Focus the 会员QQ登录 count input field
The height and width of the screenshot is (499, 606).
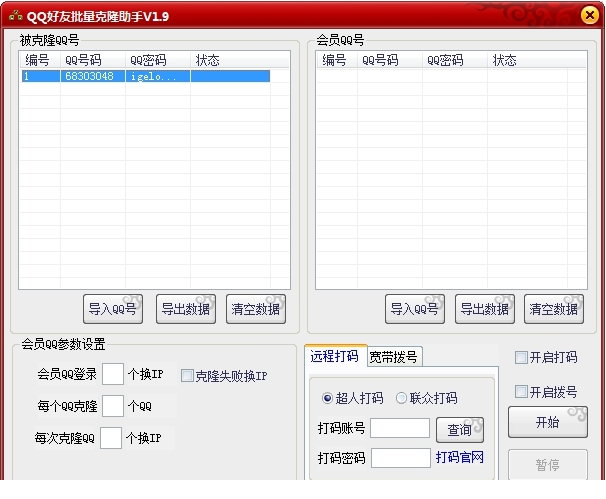pyautogui.click(x=113, y=374)
